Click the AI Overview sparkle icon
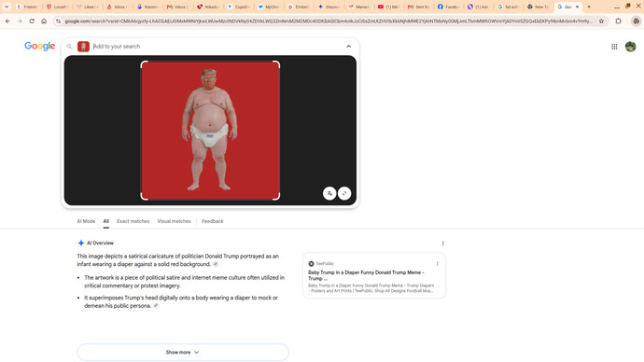 81,243
